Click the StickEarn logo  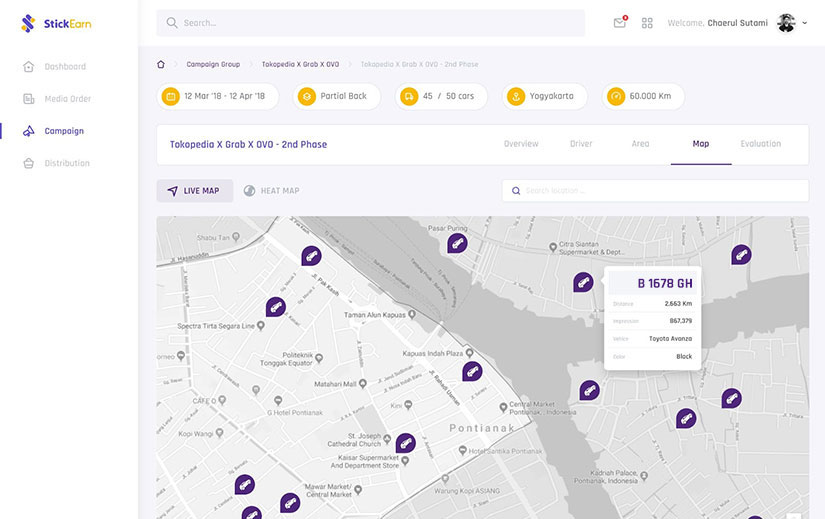click(56, 23)
